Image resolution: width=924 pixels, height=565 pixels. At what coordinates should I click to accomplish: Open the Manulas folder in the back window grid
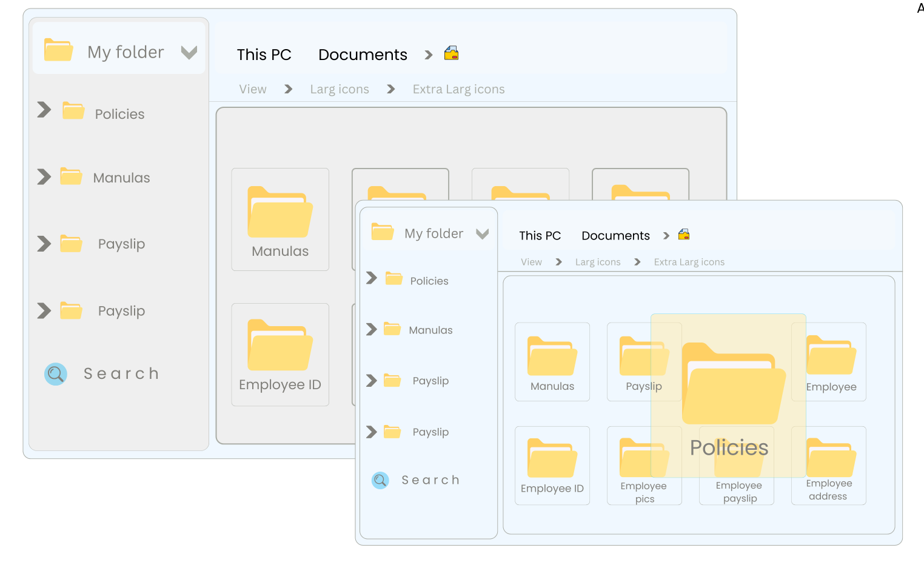pyautogui.click(x=280, y=219)
